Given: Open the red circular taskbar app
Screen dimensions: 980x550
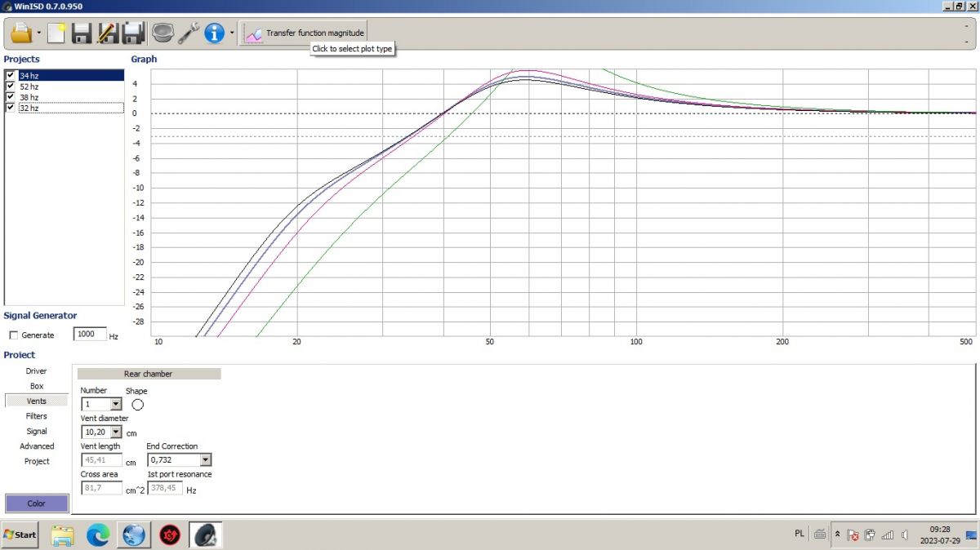Looking at the screenshot, I should pyautogui.click(x=170, y=535).
